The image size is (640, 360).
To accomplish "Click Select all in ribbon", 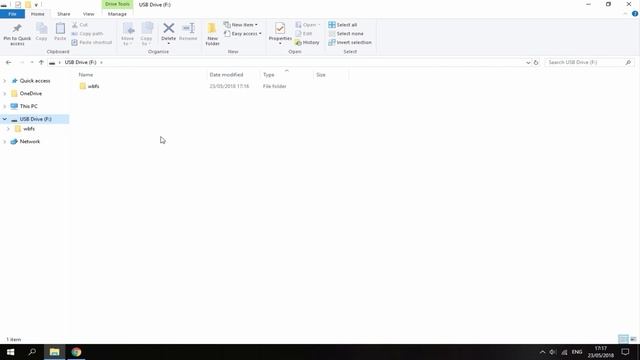I will 343,25.
